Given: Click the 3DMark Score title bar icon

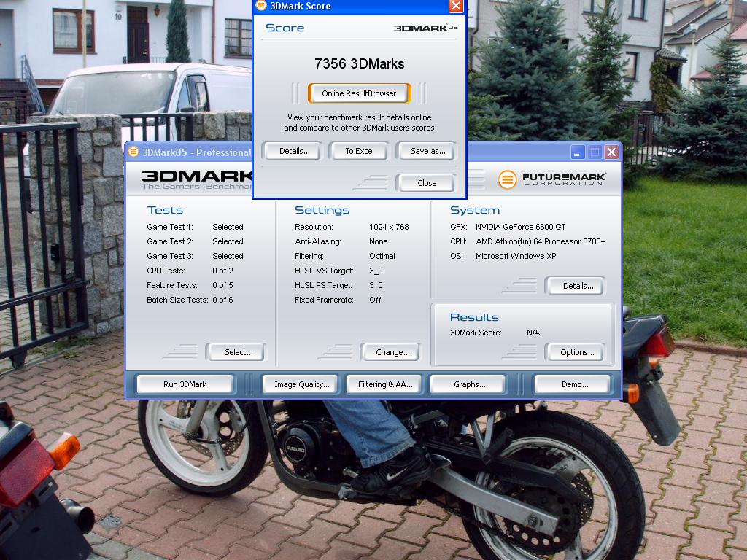Looking at the screenshot, I should [260, 6].
